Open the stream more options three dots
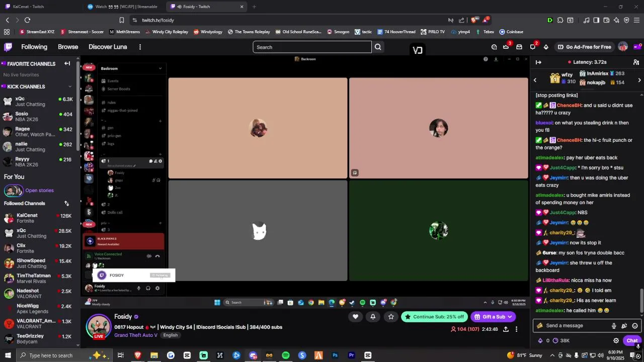 pyautogui.click(x=516, y=329)
